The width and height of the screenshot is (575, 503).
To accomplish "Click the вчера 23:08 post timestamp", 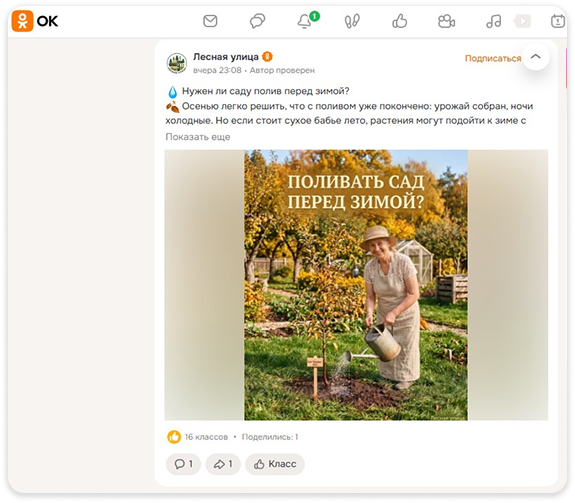I will [x=217, y=70].
